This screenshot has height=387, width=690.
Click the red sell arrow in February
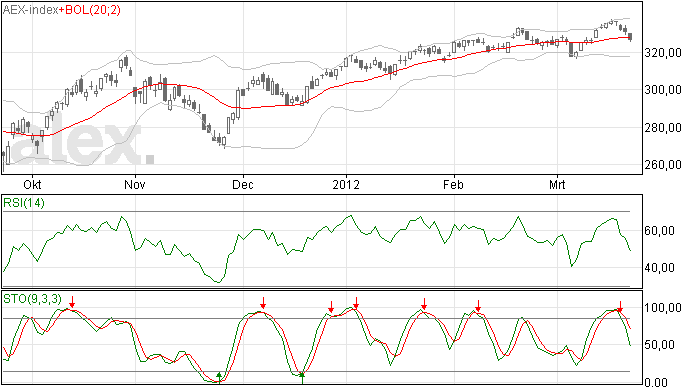click(478, 306)
